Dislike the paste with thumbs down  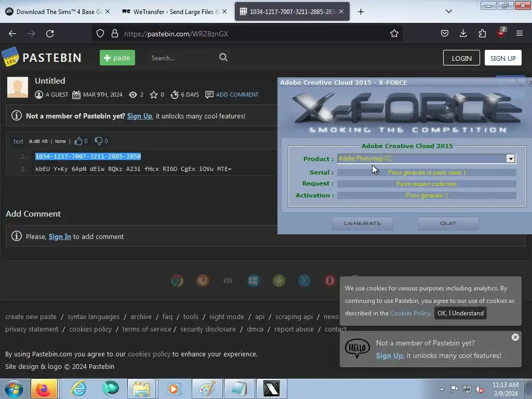[98, 141]
